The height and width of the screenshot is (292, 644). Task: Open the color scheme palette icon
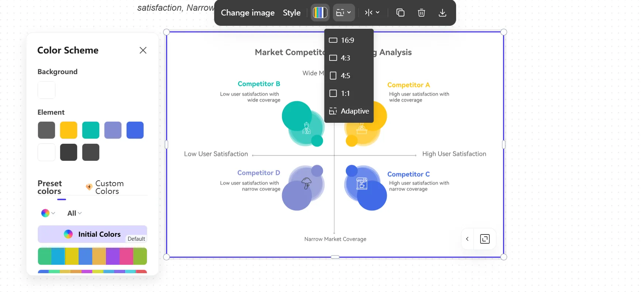coord(320,13)
